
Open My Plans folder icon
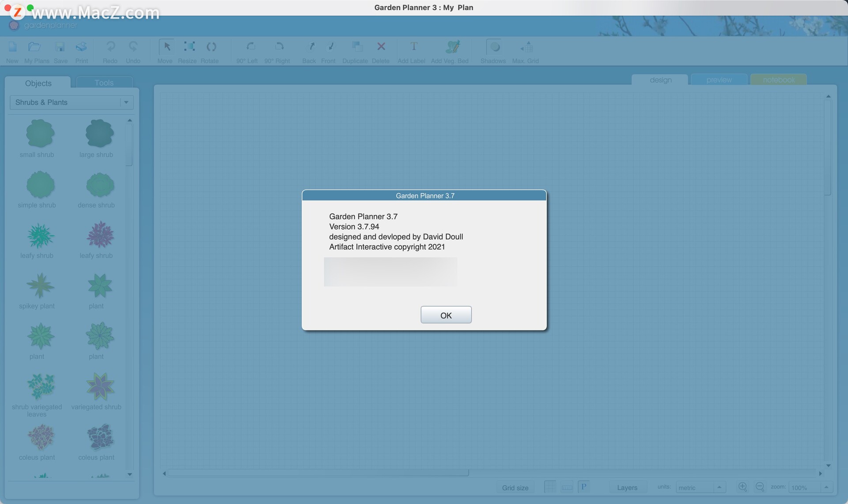tap(35, 47)
